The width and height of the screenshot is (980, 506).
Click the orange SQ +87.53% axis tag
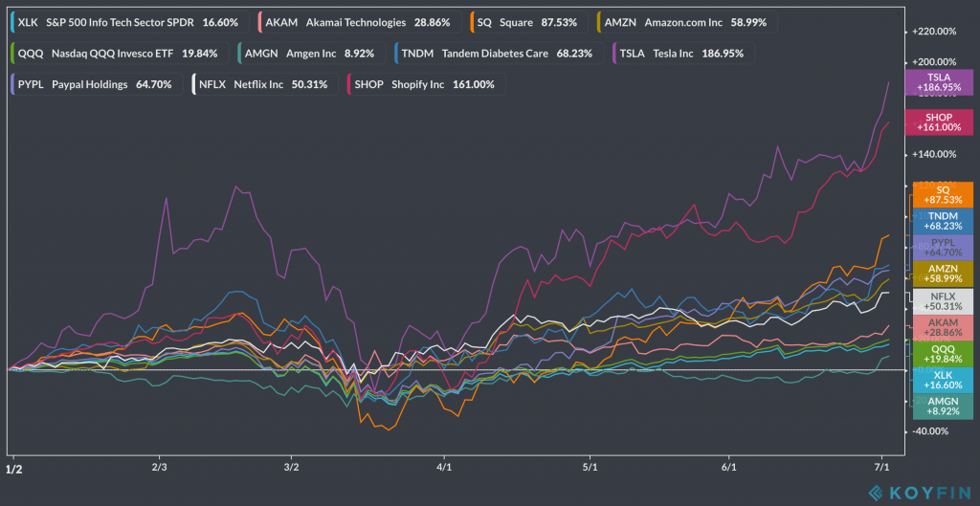pyautogui.click(x=942, y=195)
